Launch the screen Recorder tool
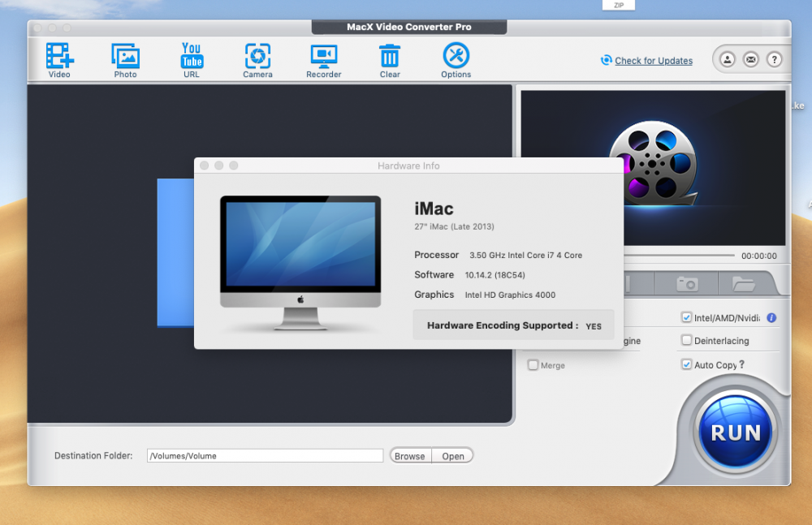 coord(324,60)
